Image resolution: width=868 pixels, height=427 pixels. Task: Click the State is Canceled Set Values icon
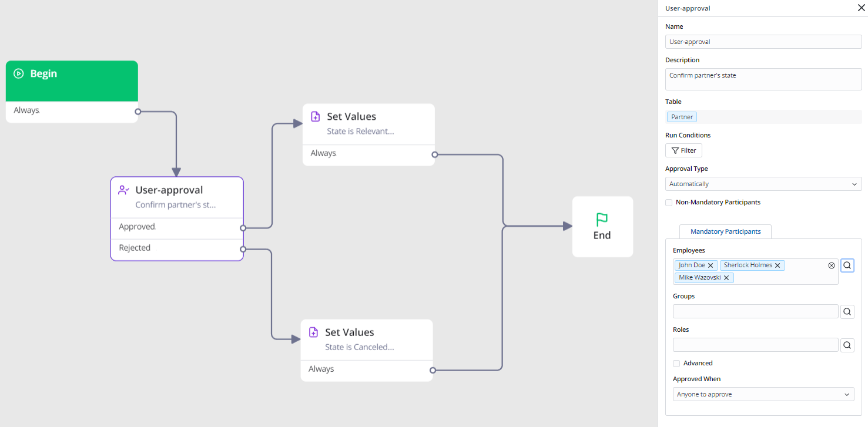313,332
